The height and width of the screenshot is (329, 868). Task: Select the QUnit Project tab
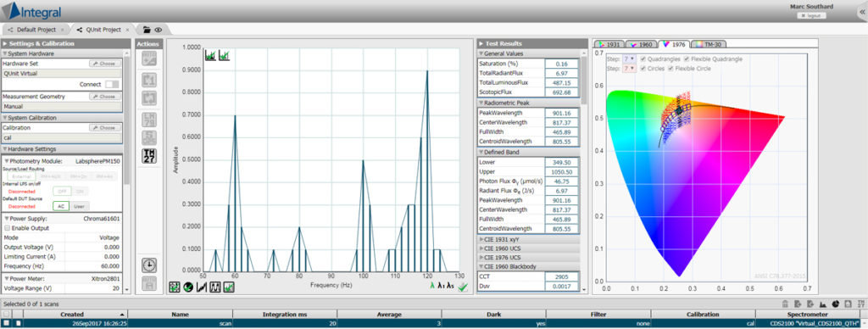[103, 30]
